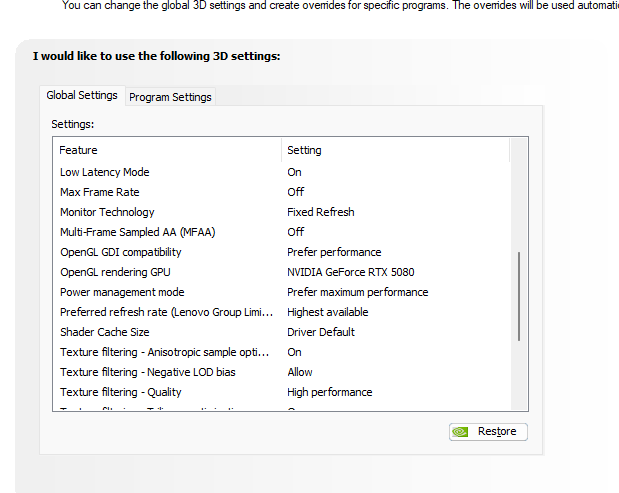The width and height of the screenshot is (619, 493).
Task: Click the High performance setting value
Action: click(330, 392)
